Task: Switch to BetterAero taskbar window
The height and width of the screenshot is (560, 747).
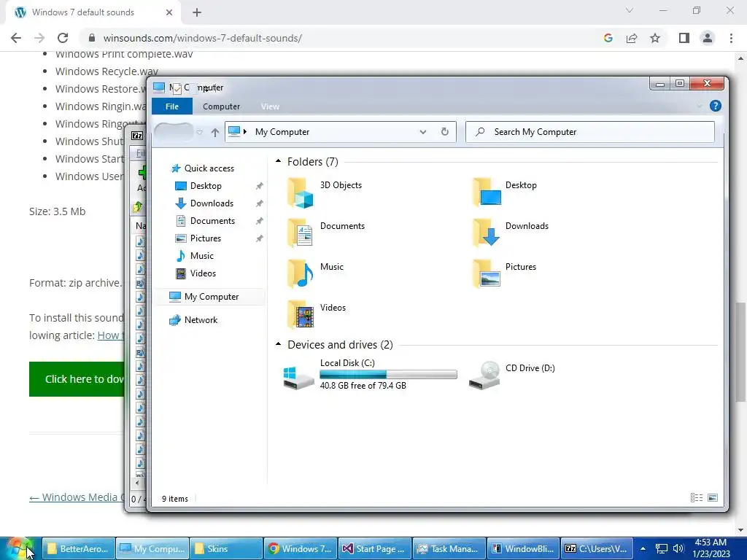Action: tap(79, 548)
